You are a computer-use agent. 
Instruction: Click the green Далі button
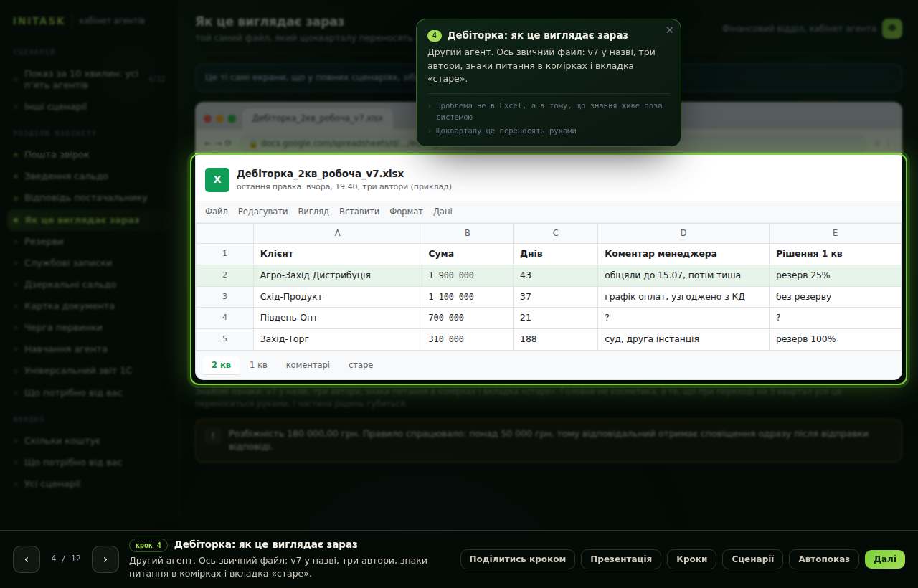tap(885, 559)
